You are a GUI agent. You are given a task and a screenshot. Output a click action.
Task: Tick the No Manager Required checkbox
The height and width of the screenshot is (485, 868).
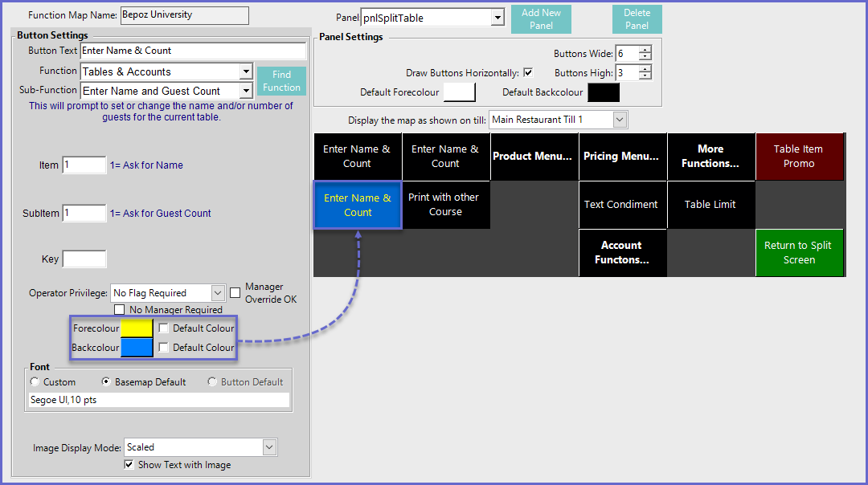click(120, 310)
